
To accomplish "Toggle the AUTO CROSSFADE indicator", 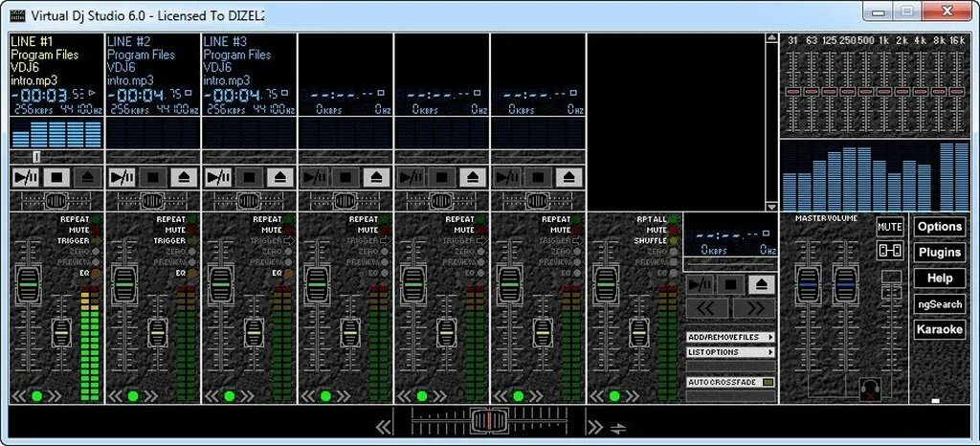I will click(768, 382).
